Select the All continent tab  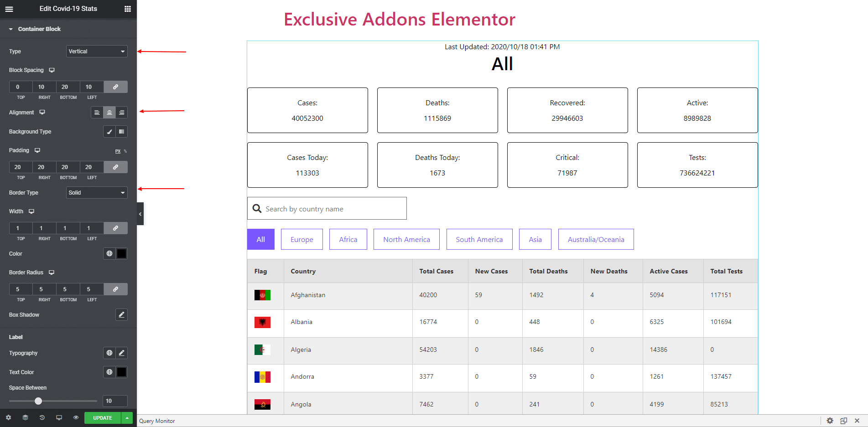click(x=261, y=239)
